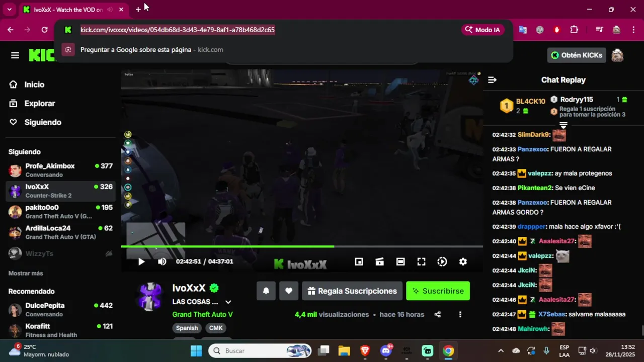Image resolution: width=644 pixels, height=362 pixels.
Task: Click taskbar Buscar search box
Action: (260, 350)
